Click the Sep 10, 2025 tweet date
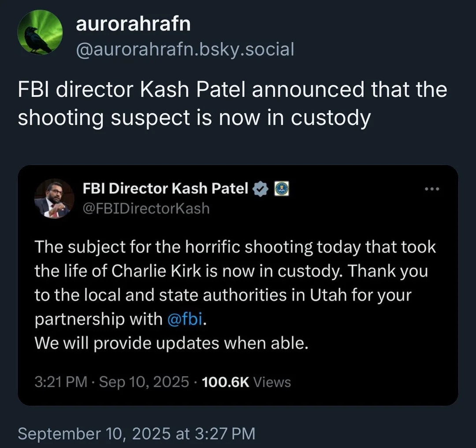The image size is (476, 448). point(144,382)
